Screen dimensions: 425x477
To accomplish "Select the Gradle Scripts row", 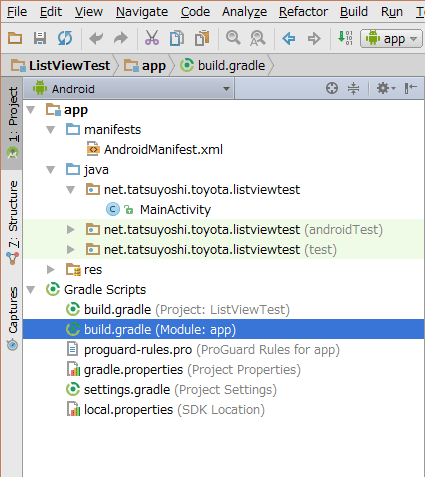I will (x=223, y=290).
